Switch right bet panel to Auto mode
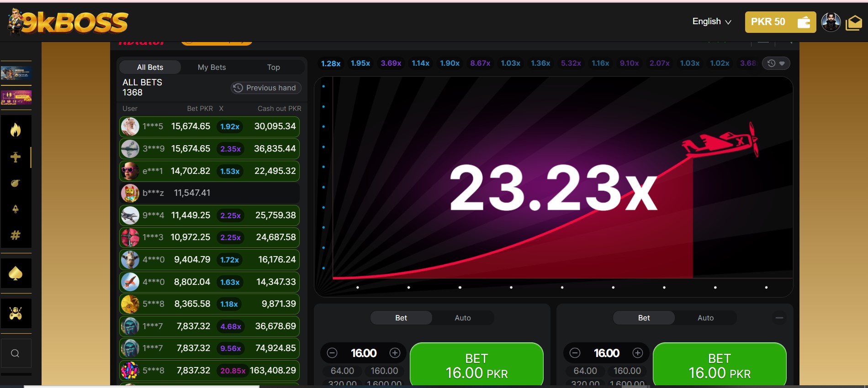The image size is (868, 388). click(x=705, y=318)
